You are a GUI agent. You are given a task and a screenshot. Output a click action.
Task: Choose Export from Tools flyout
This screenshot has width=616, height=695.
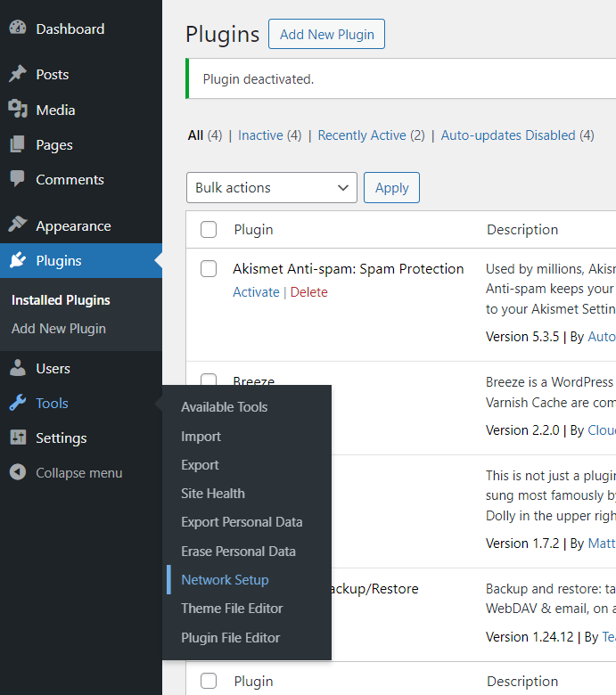click(200, 465)
